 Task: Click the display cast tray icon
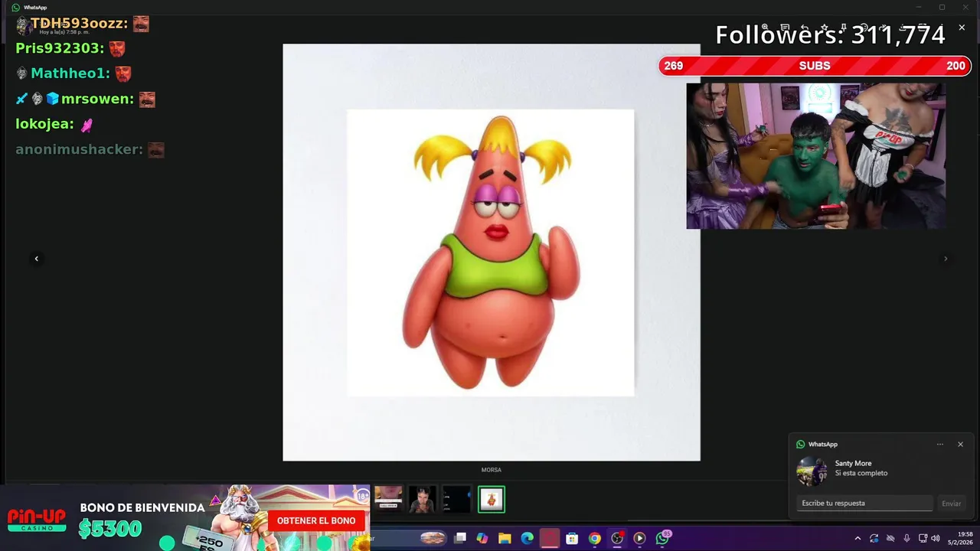click(923, 539)
